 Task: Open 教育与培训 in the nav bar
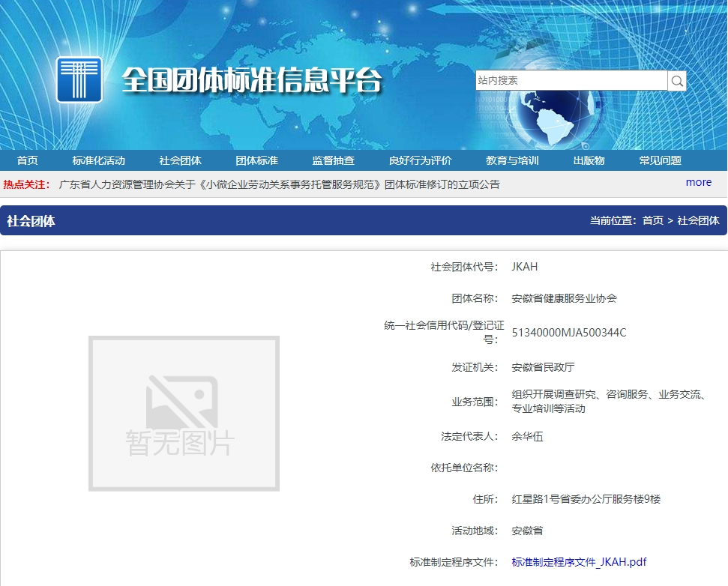tap(512, 160)
